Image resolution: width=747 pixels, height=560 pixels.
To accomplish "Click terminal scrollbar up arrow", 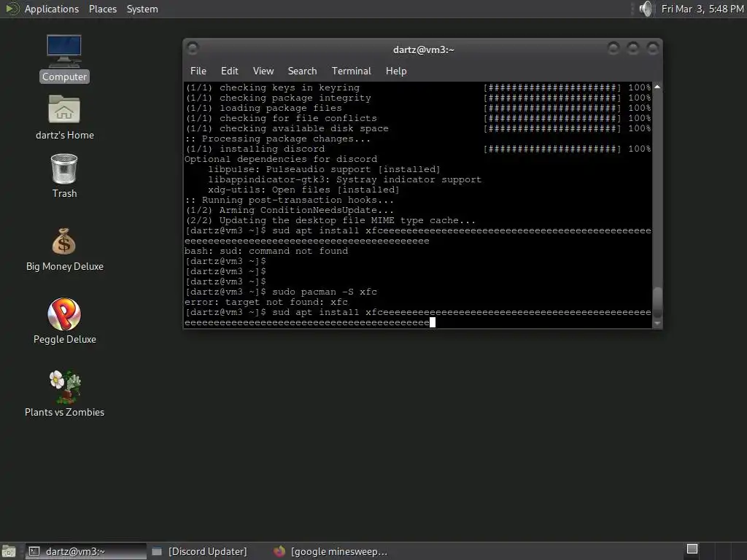I will coord(657,87).
